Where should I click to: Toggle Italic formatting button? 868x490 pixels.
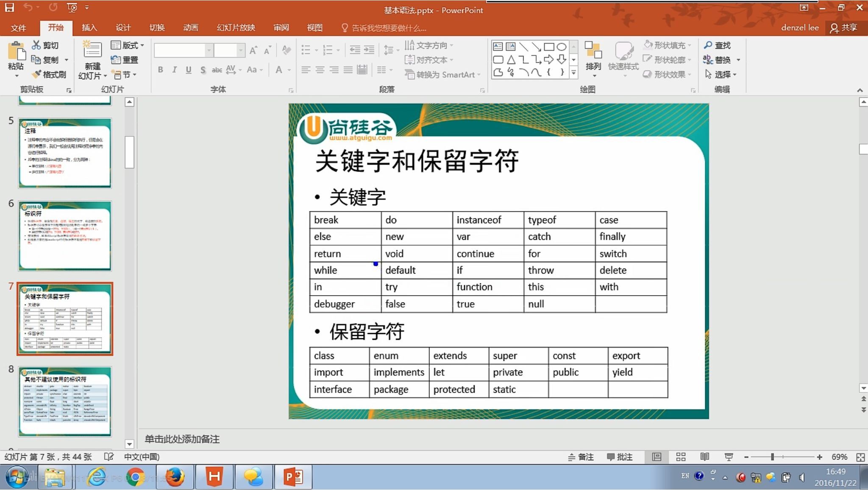(174, 70)
